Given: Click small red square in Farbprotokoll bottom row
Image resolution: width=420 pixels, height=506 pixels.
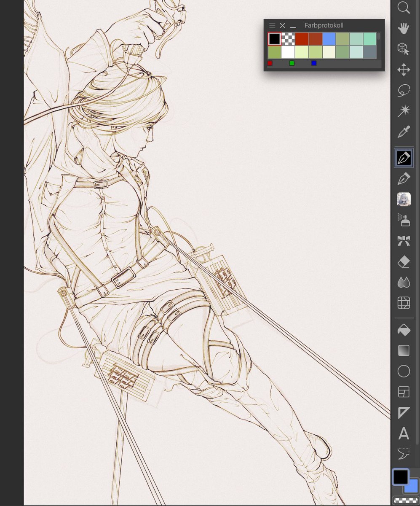Looking at the screenshot, I should [x=270, y=63].
